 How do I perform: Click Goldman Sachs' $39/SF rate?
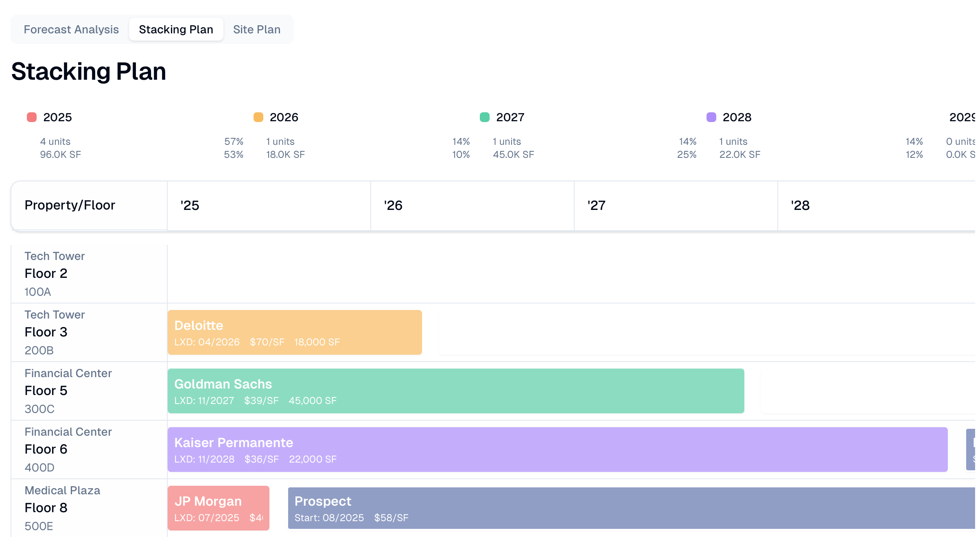pos(261,401)
